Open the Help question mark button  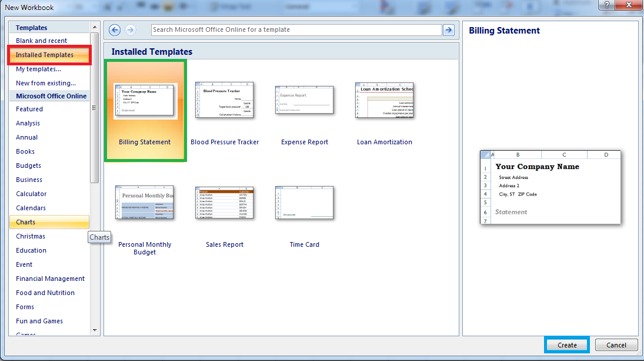[x=606, y=5]
